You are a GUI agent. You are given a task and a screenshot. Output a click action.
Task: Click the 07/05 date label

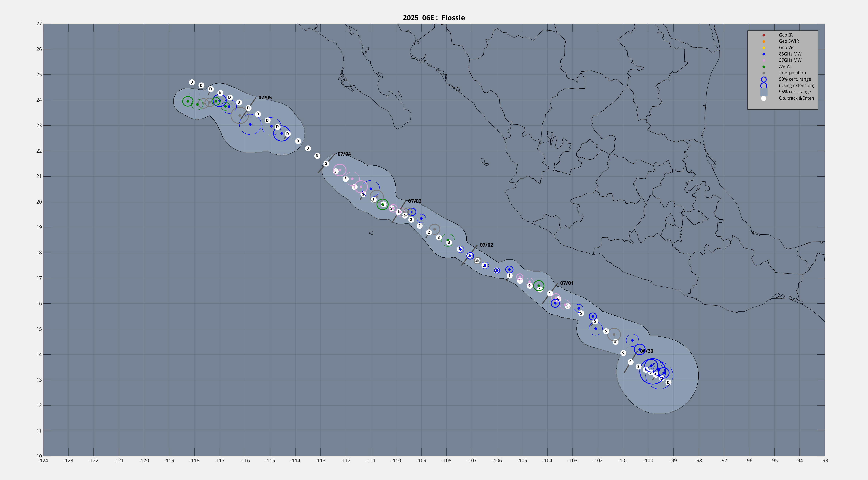(265, 98)
